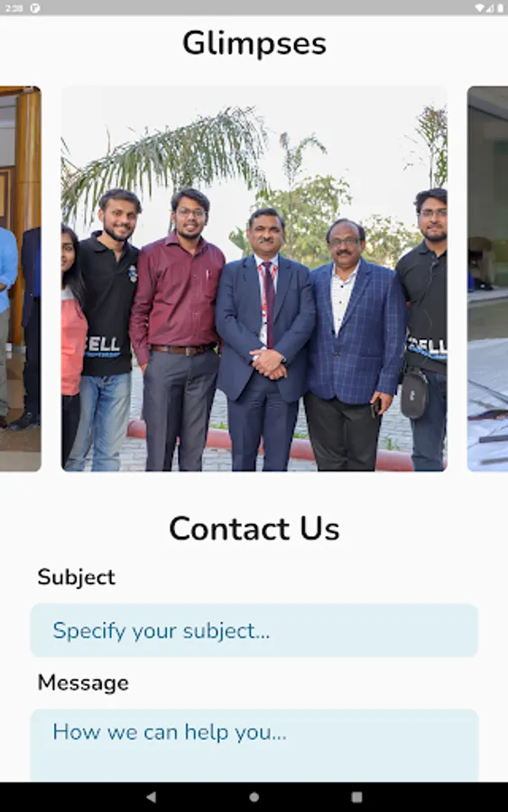Focus the 'How we can help you...' box
Viewport: 508px width, 812px height.
pos(254,746)
